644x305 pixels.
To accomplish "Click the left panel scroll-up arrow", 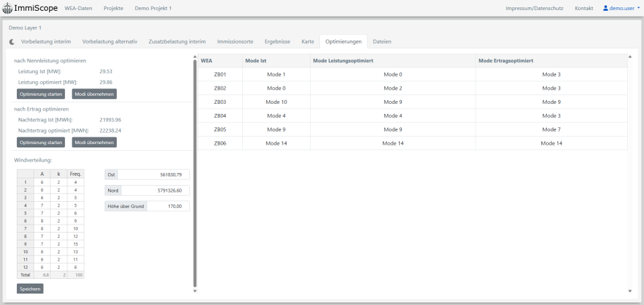I will click(195, 56).
